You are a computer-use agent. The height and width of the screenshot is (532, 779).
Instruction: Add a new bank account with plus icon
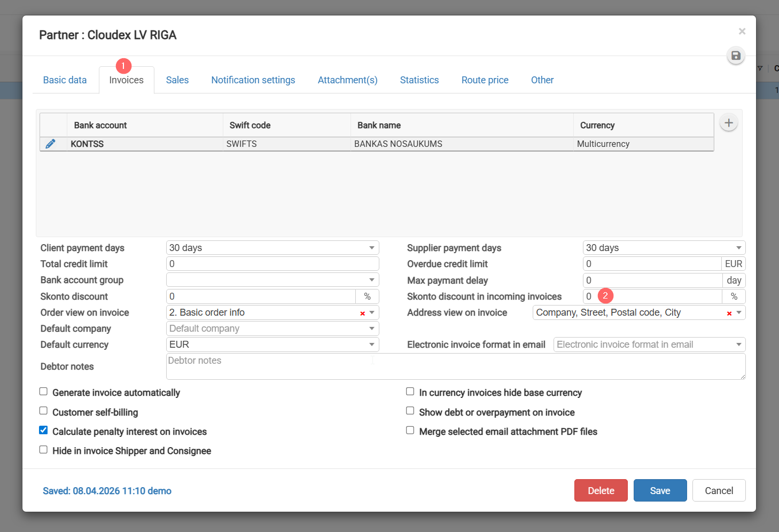pos(729,123)
